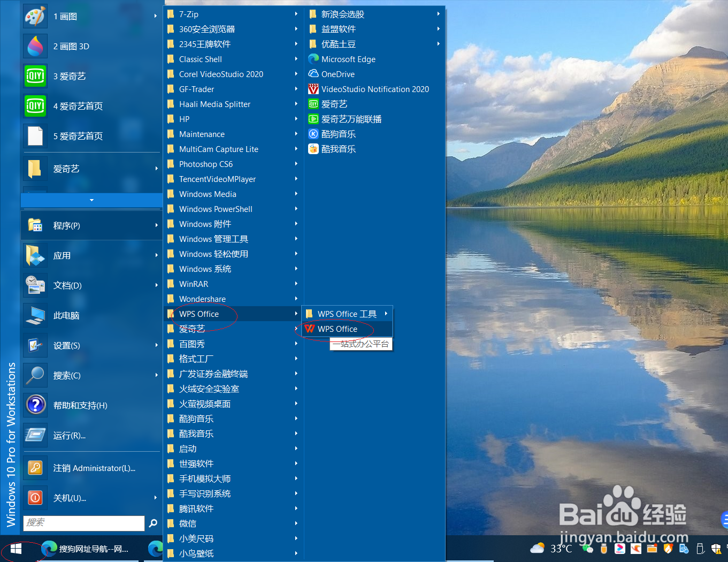The image size is (728, 562).
Task: Click the 应用 apps folder icon
Action: (35, 255)
